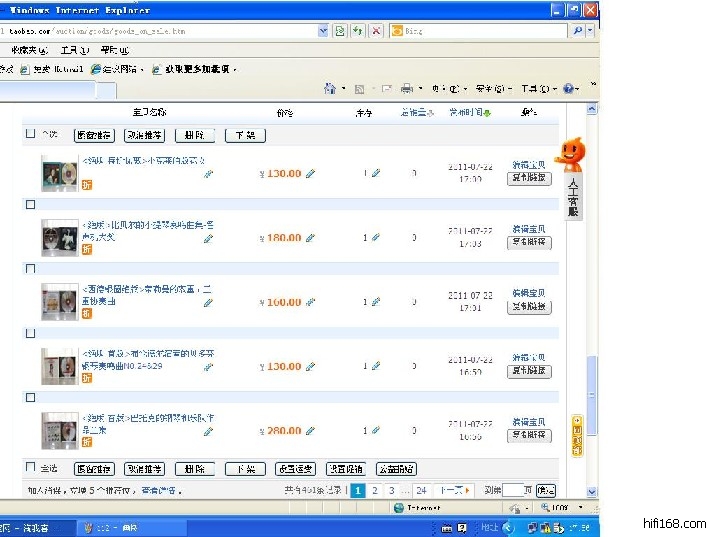716x537 pixels.
Task: Tick the checkbox above the 180.00 item
Action: (x=30, y=204)
